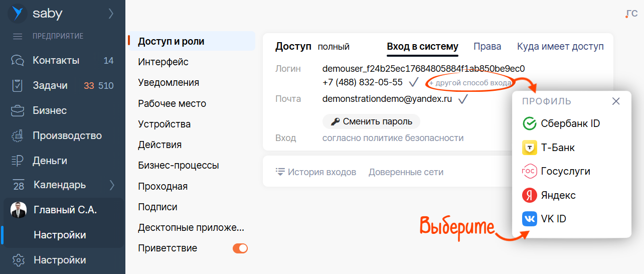Open the + другой способ входа dropdown
The image size is (644, 274).
click(x=470, y=83)
